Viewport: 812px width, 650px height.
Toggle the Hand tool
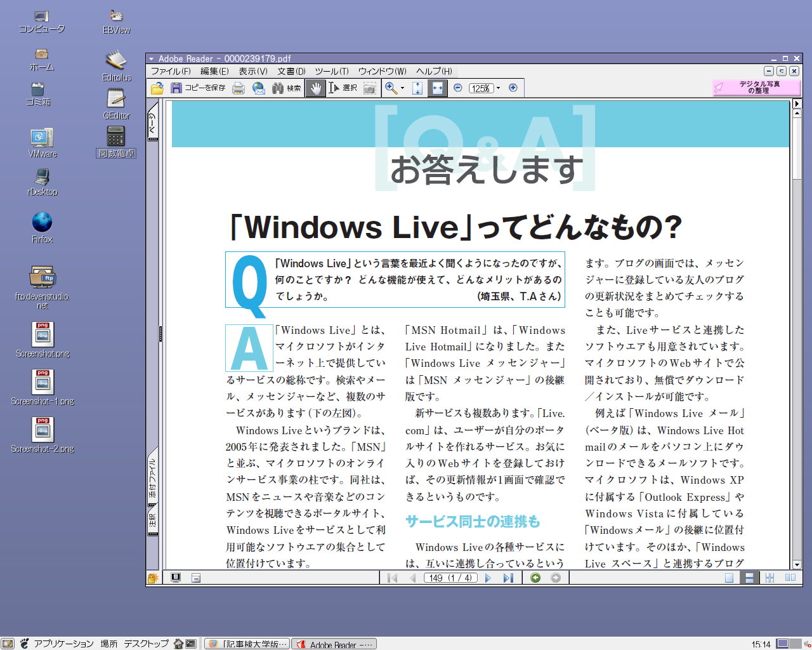(315, 88)
